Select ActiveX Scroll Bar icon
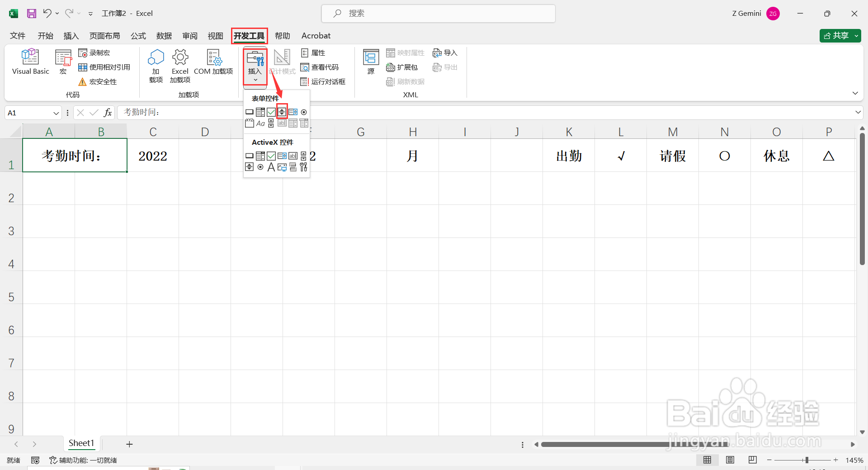 [304, 156]
